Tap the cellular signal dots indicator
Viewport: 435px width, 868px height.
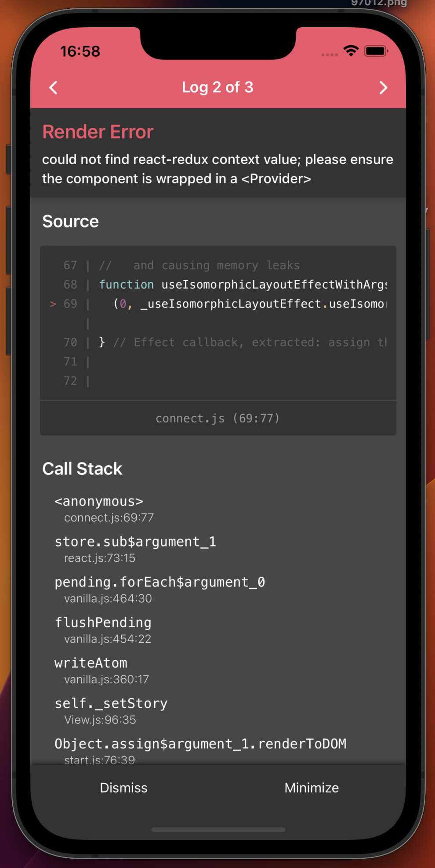(x=330, y=55)
